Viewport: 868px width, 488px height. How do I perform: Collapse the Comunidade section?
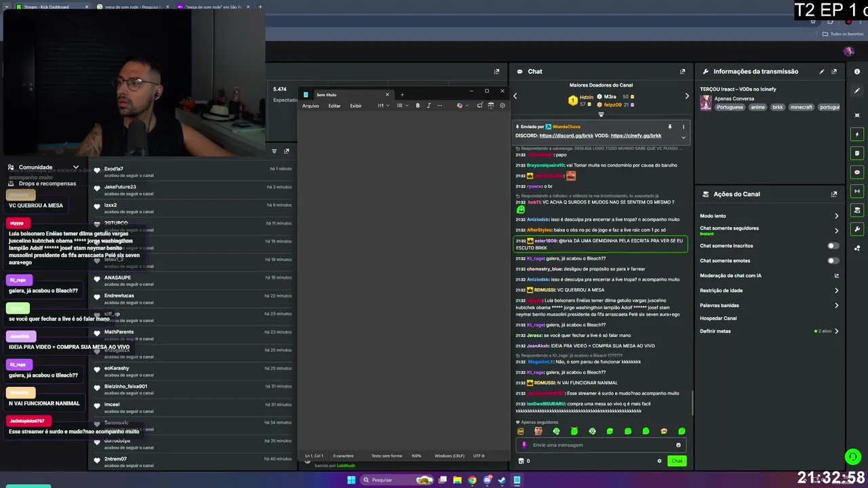pyautogui.click(x=75, y=167)
